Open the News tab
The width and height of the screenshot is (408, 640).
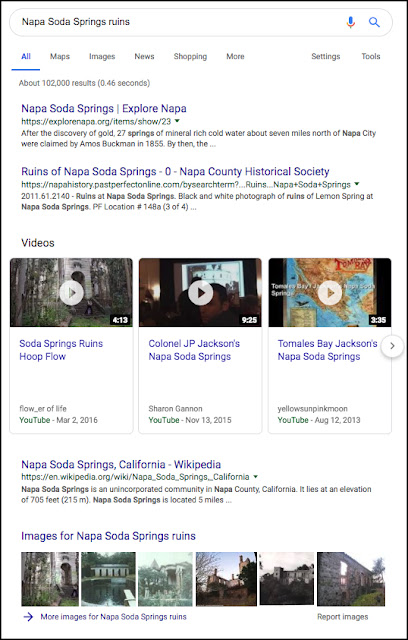point(144,57)
